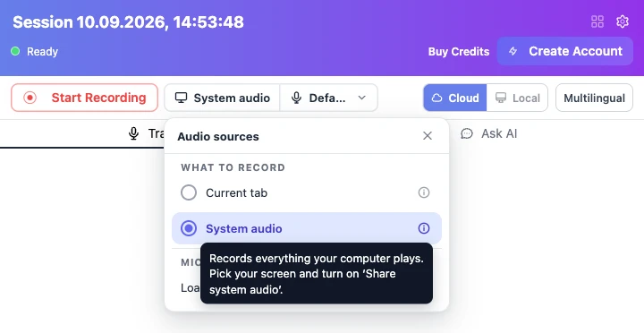The height and width of the screenshot is (333, 644).
Task: Start Recording the session
Action: 85,98
